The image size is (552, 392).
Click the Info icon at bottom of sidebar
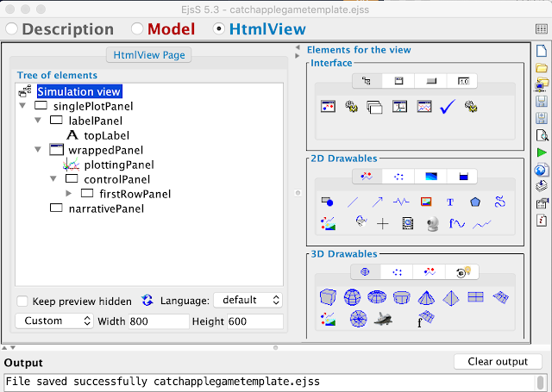tap(542, 221)
